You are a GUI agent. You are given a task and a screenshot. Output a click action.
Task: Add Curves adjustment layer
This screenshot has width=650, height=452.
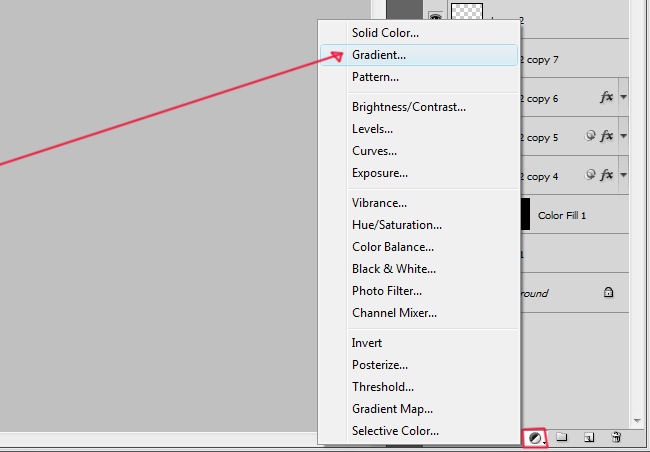tap(419, 151)
